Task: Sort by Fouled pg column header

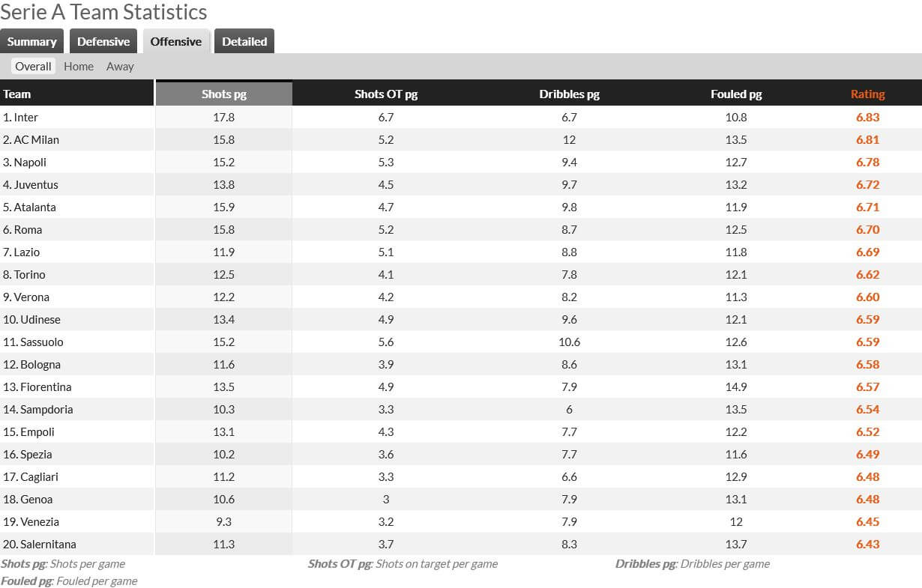Action: click(x=736, y=94)
